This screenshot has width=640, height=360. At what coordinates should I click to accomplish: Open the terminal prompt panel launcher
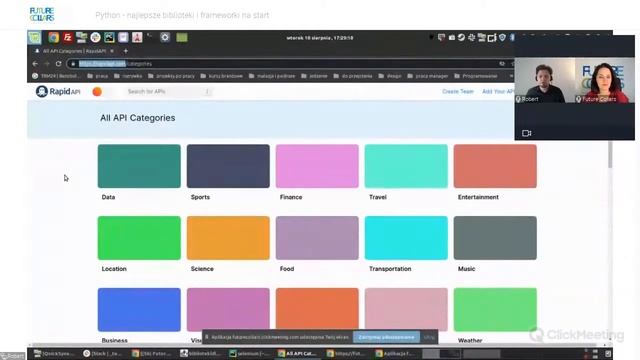tap(150, 37)
